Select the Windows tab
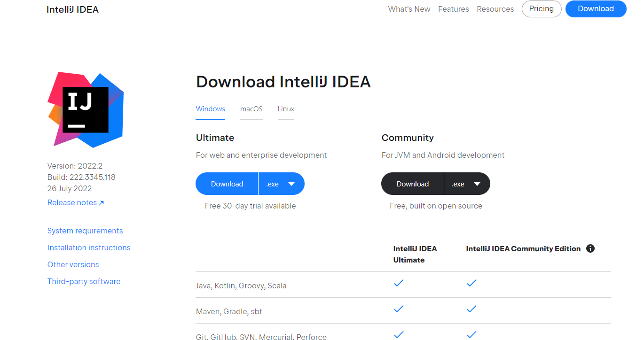 [x=211, y=109]
